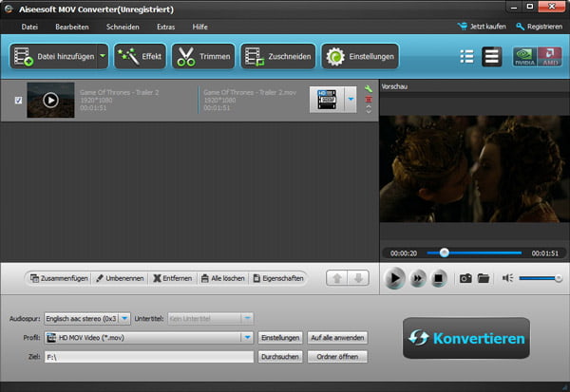Image resolution: width=570 pixels, height=392 pixels.
Task: Click the preview seek bar handle
Action: click(444, 252)
